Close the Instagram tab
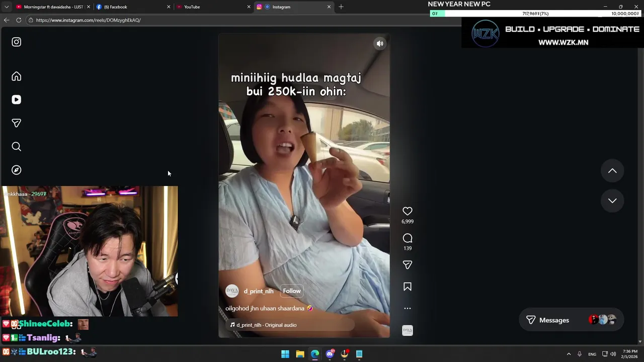 [x=329, y=7]
